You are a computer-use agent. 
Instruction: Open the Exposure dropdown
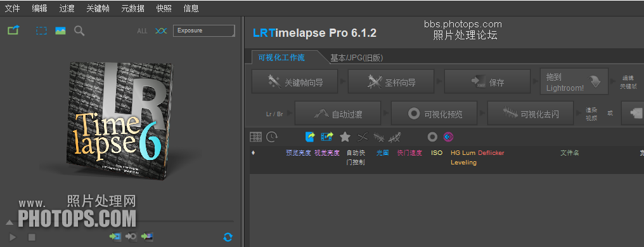click(204, 31)
